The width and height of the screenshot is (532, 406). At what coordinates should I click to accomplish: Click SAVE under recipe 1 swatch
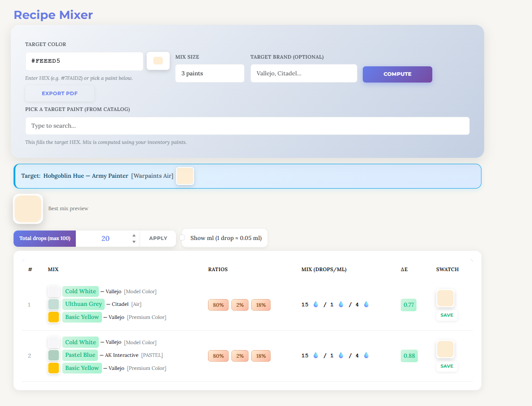pos(446,315)
